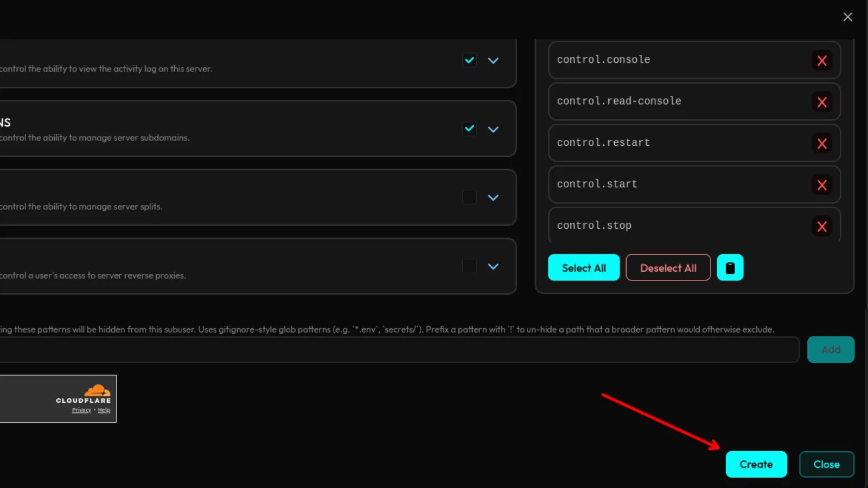The image size is (868, 488).
Task: Remove the control.read-console permission
Action: [x=822, y=102]
